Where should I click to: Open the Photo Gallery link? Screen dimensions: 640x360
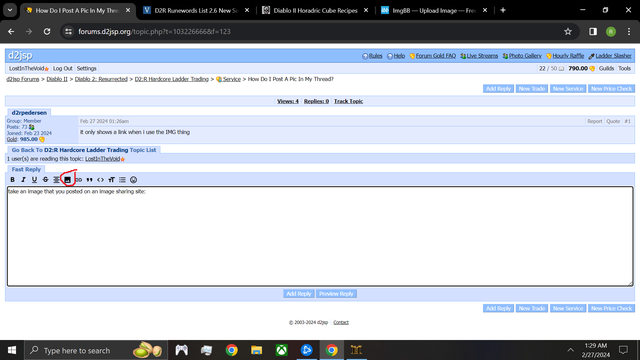[x=525, y=56]
